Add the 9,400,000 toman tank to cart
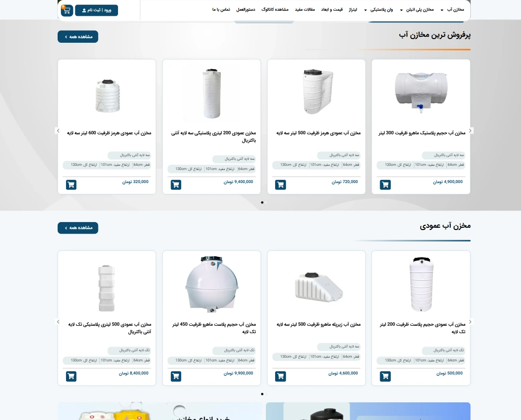The width and height of the screenshot is (521, 420). [x=176, y=184]
